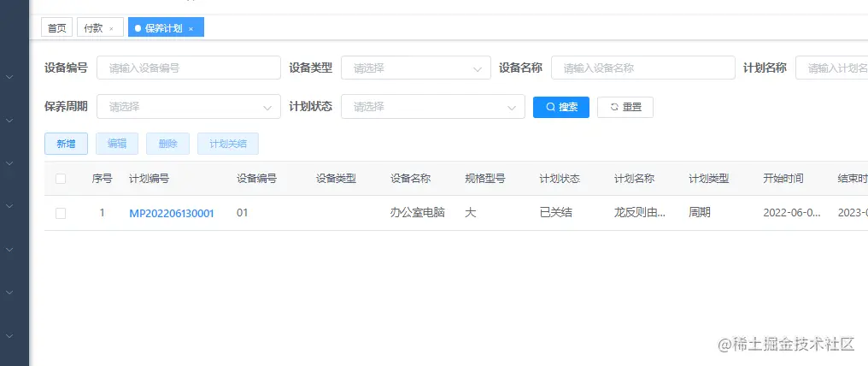
Task: Focus the 计划名称 input field
Action: (x=832, y=68)
